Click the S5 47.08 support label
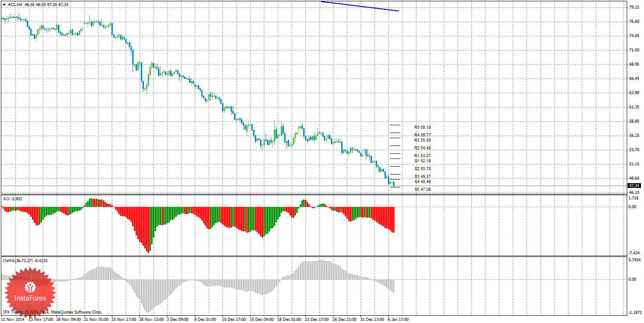This screenshot has height=323, width=644. tap(422, 189)
